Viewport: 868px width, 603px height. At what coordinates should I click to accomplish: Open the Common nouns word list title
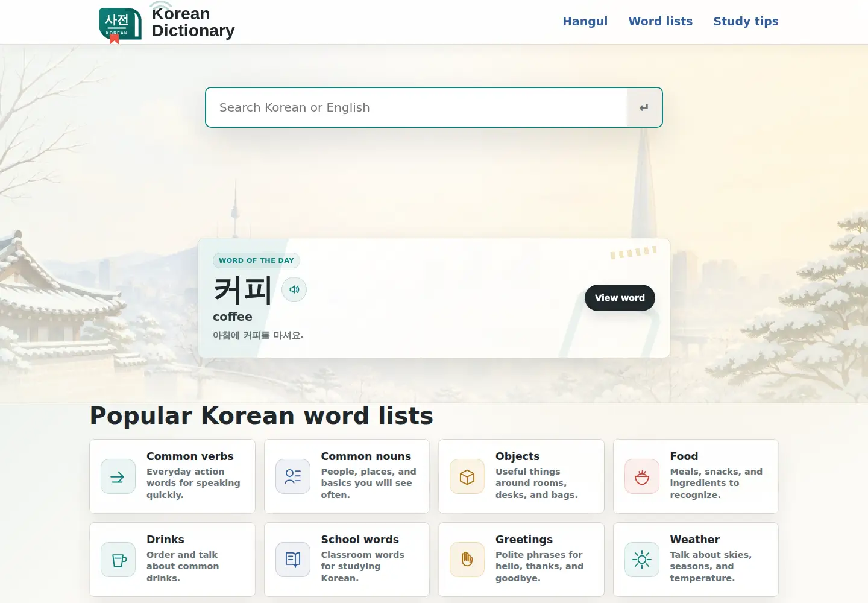pyautogui.click(x=366, y=456)
